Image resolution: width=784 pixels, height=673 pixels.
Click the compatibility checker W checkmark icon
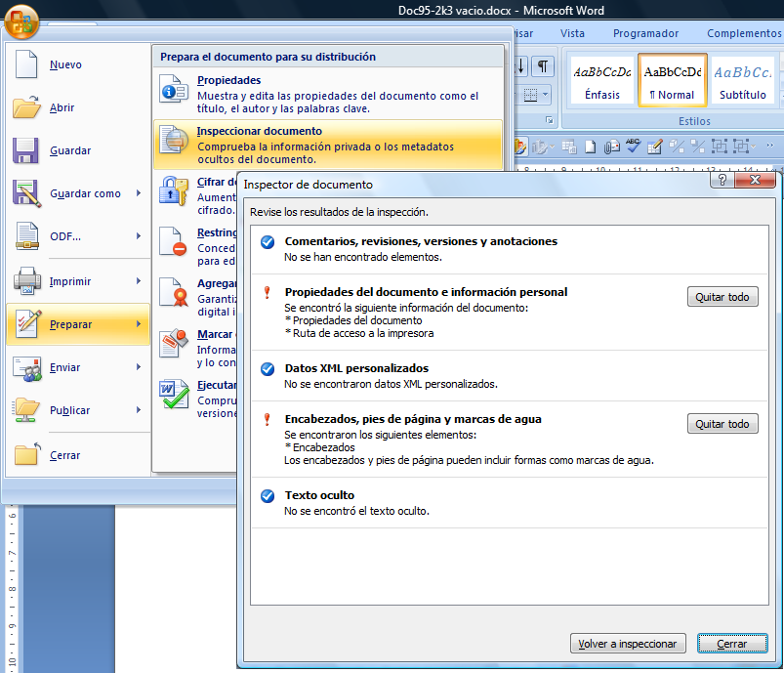tap(174, 394)
